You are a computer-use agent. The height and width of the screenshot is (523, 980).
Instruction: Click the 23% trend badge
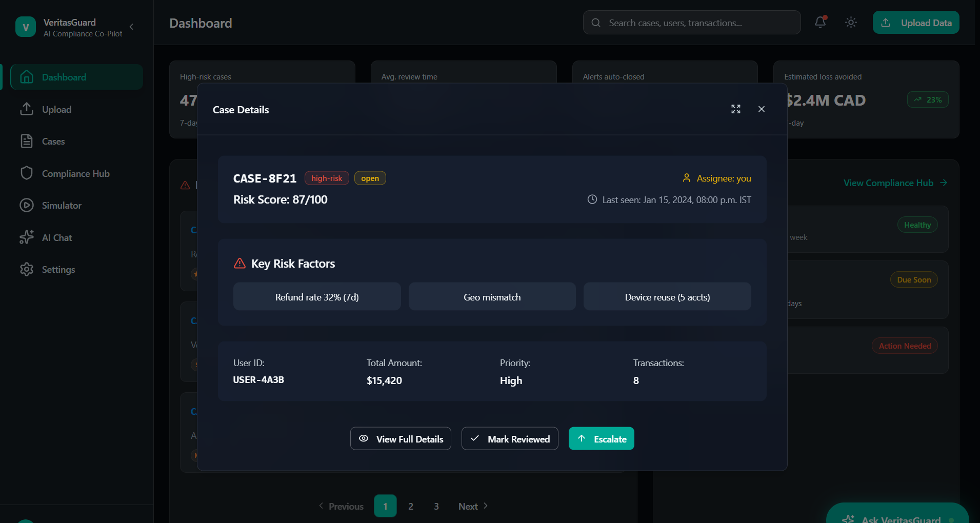pyautogui.click(x=928, y=99)
